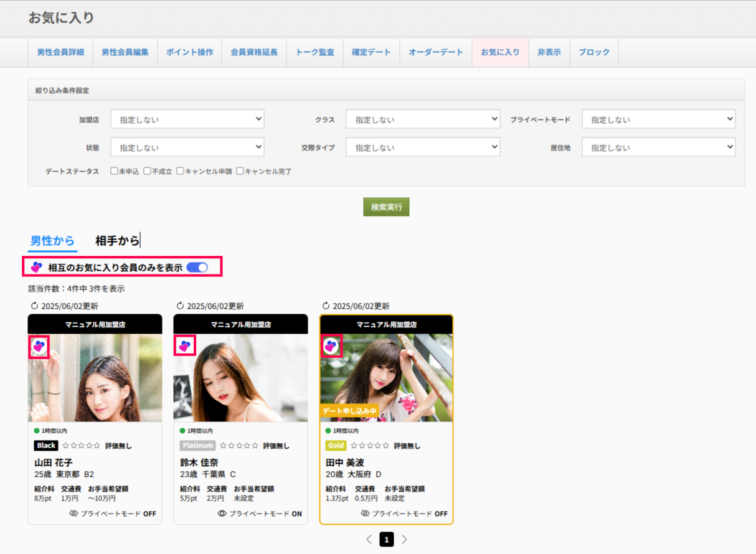Click マニュアル用加盟店 header on 山田 花子 card

tap(95, 324)
